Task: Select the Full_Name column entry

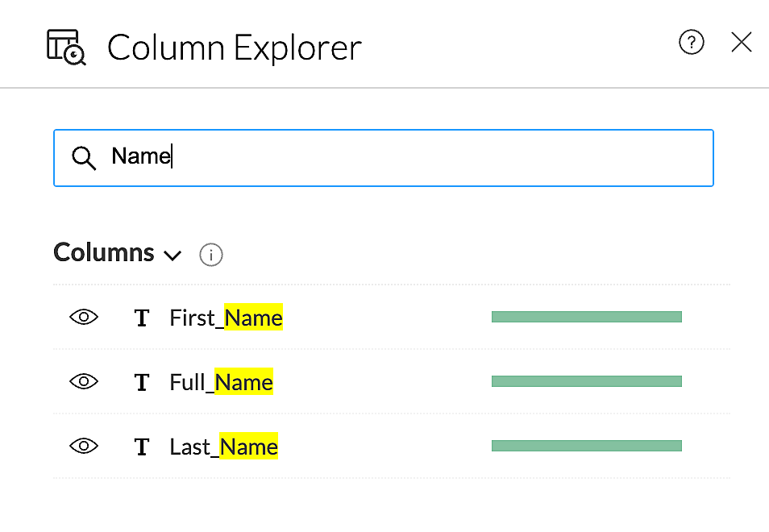Action: pos(222,382)
